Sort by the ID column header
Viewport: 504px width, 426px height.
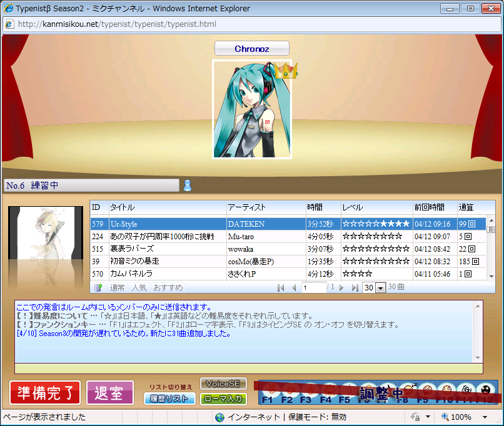[99, 207]
